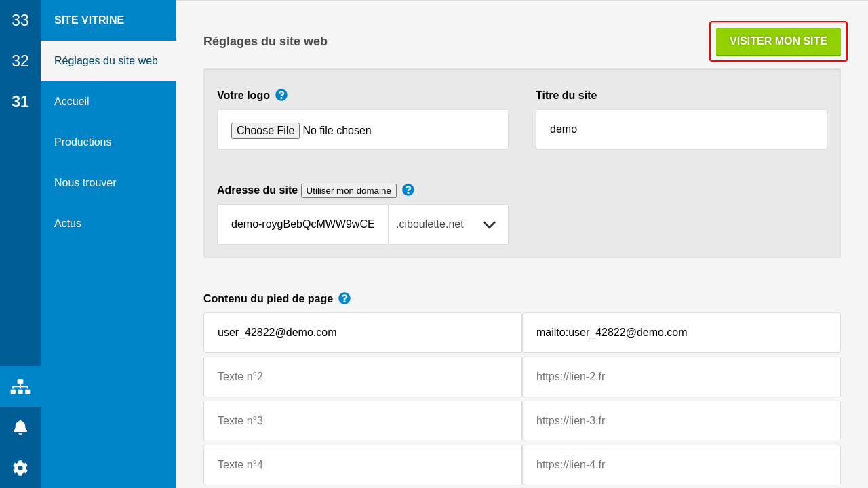
Task: Click the Utiliser mon domaine button
Action: tap(349, 191)
